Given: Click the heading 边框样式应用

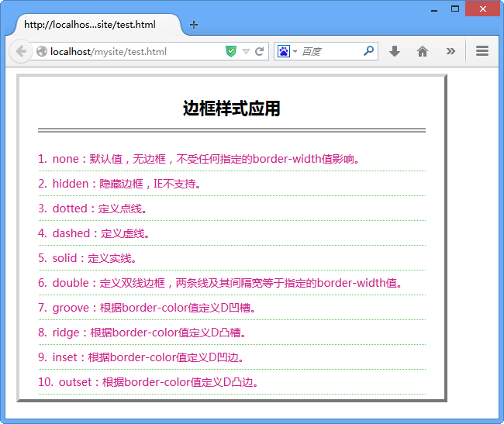Looking at the screenshot, I should point(231,109).
